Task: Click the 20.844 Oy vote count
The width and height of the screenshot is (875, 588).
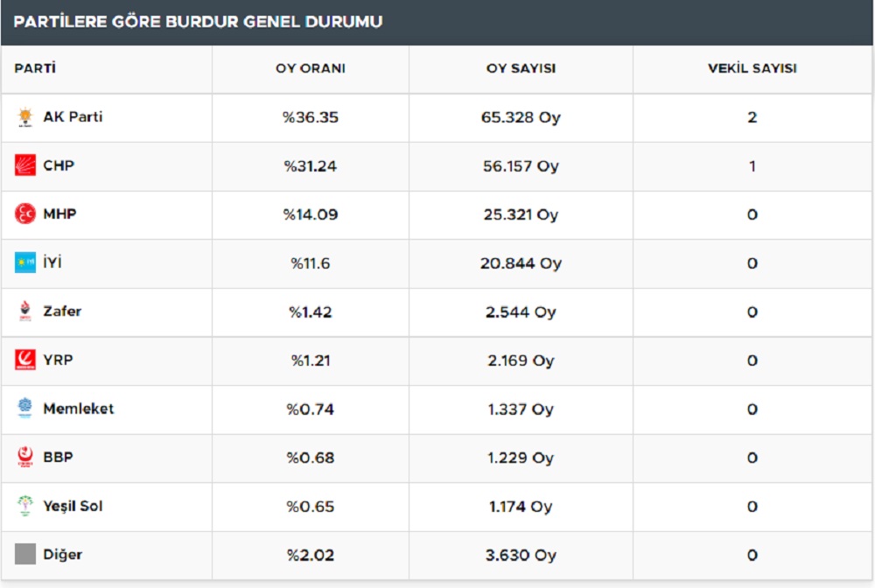Action: click(x=521, y=262)
